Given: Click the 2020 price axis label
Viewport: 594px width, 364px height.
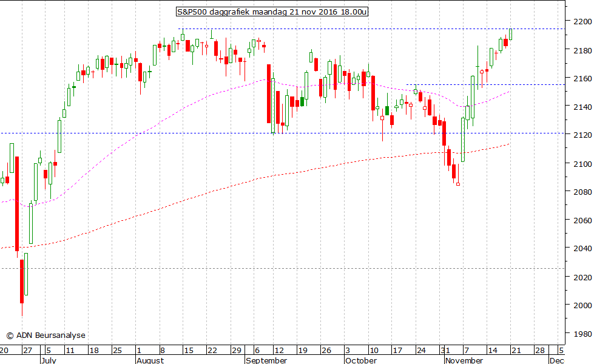Looking at the screenshot, I should pyautogui.click(x=582, y=278).
